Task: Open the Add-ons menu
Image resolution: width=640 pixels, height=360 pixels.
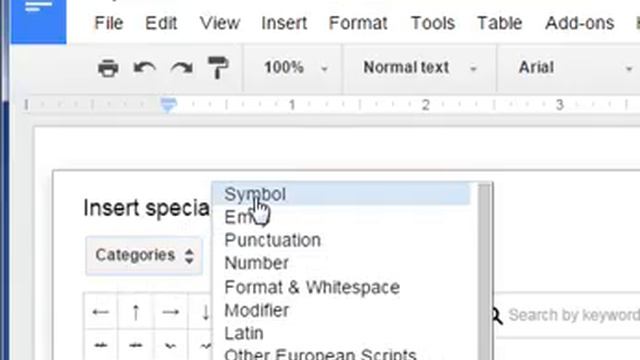Action: pos(580,23)
